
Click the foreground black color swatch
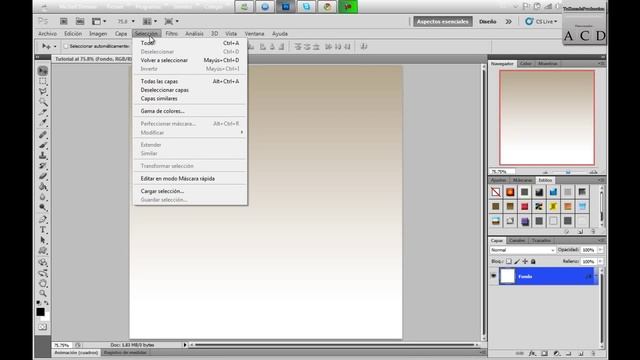click(x=40, y=312)
